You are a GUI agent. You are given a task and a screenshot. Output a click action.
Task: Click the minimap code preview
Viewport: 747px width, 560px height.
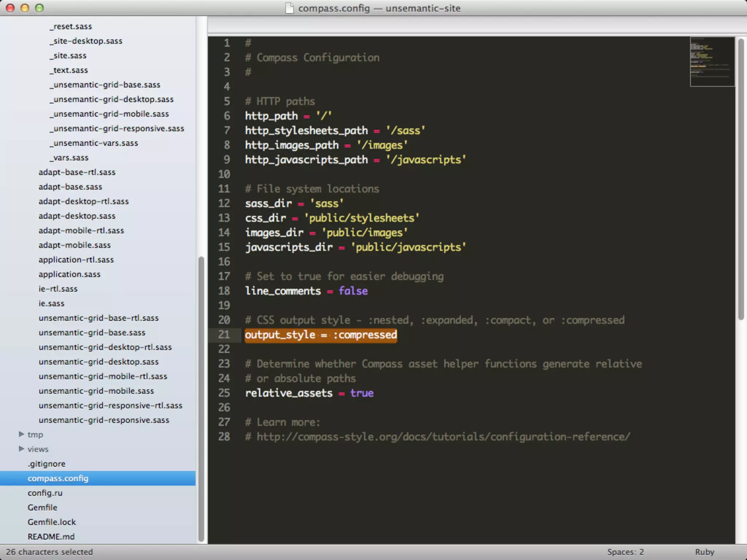(712, 61)
